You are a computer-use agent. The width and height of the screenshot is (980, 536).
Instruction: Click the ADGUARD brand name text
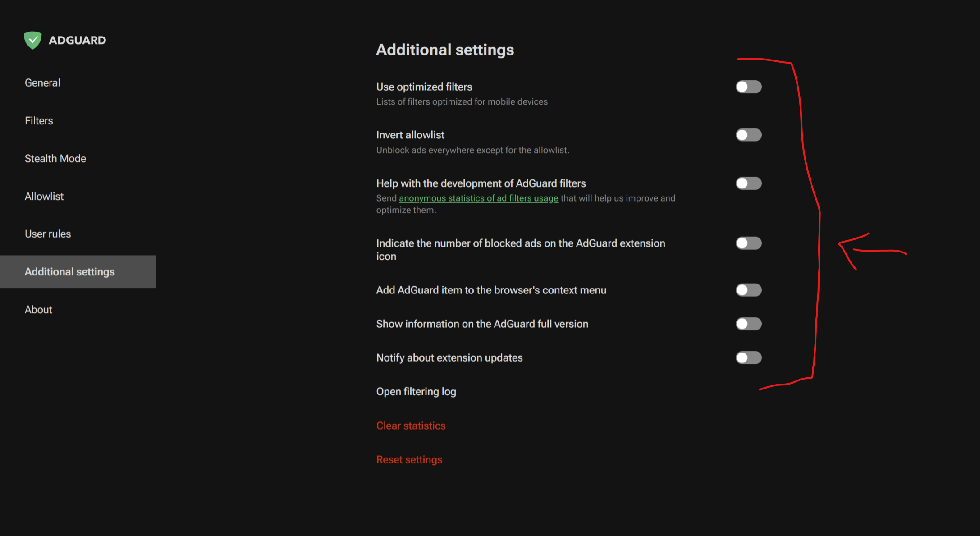78,41
